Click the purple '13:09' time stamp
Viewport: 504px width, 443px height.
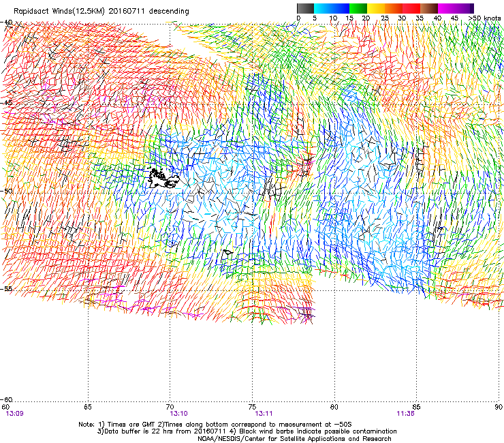pyautogui.click(x=14, y=414)
